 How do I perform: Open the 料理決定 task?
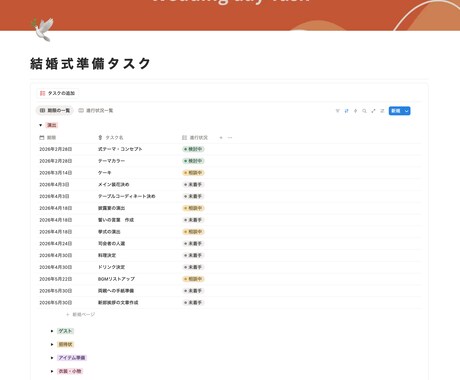[107, 255]
